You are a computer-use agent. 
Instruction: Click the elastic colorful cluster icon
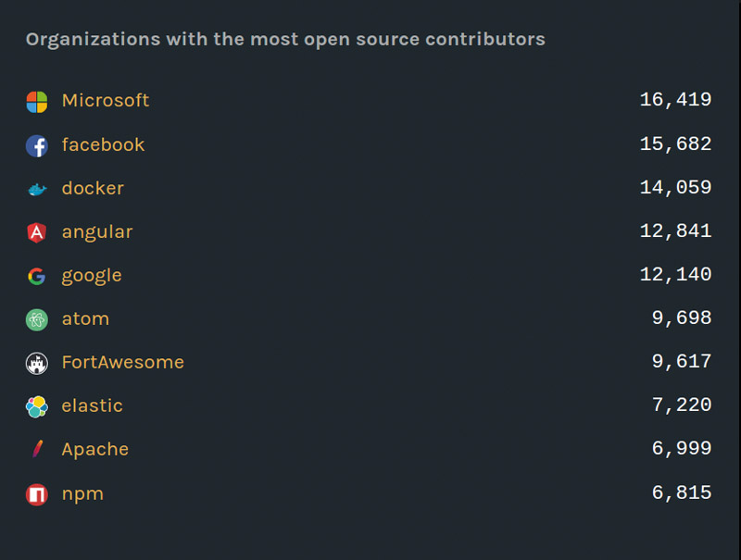pyautogui.click(x=37, y=406)
